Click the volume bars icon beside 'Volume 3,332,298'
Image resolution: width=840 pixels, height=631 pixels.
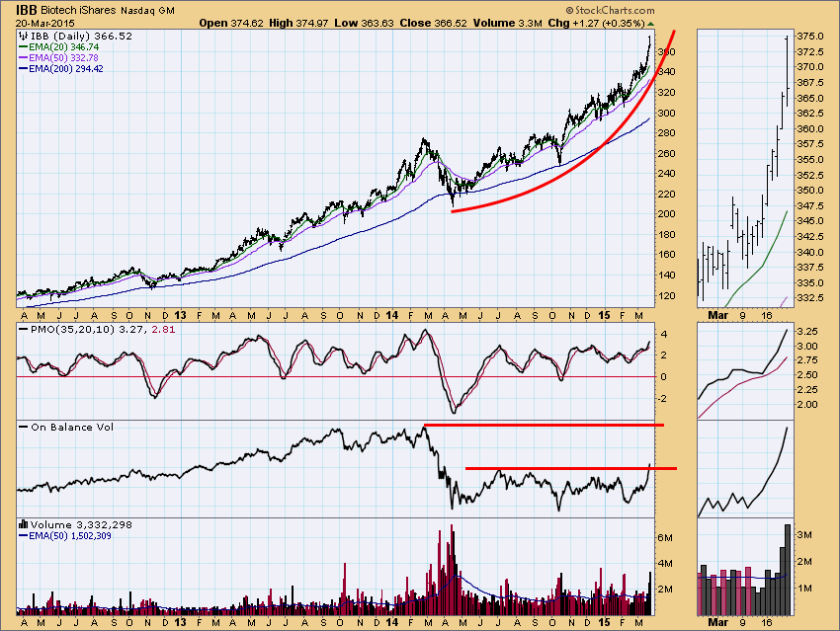[23, 524]
